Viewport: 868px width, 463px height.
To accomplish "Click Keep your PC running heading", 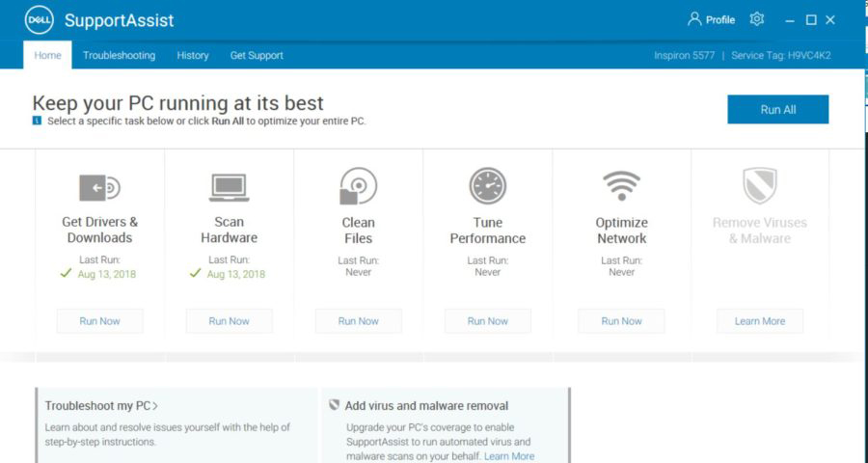I will 177,103.
